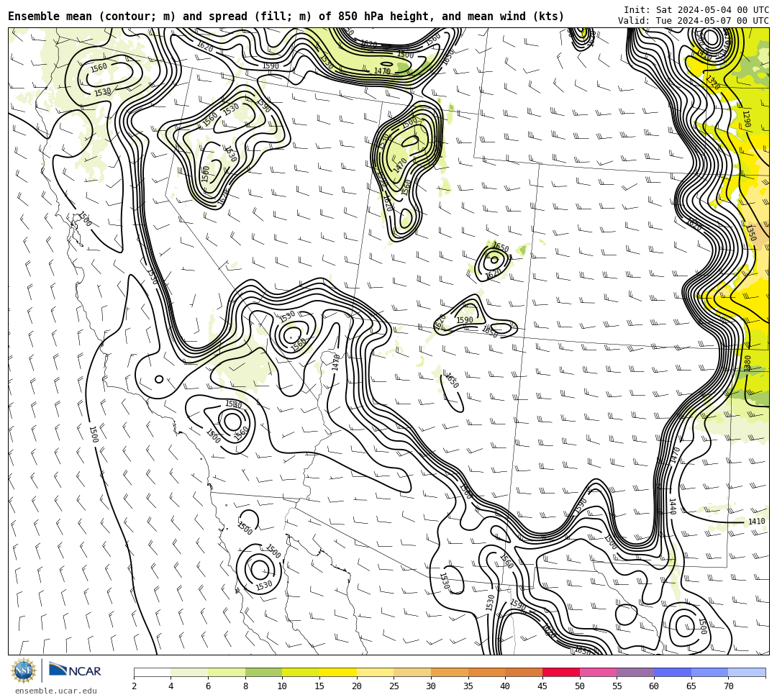The image size is (777, 700).
Task: Pick the red 45–50 colorbar segment
Action: (x=561, y=672)
